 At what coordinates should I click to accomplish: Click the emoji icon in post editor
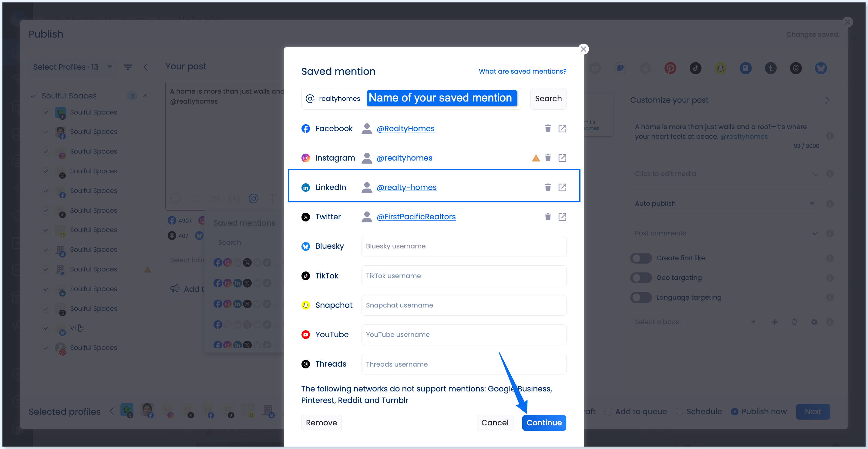click(175, 198)
